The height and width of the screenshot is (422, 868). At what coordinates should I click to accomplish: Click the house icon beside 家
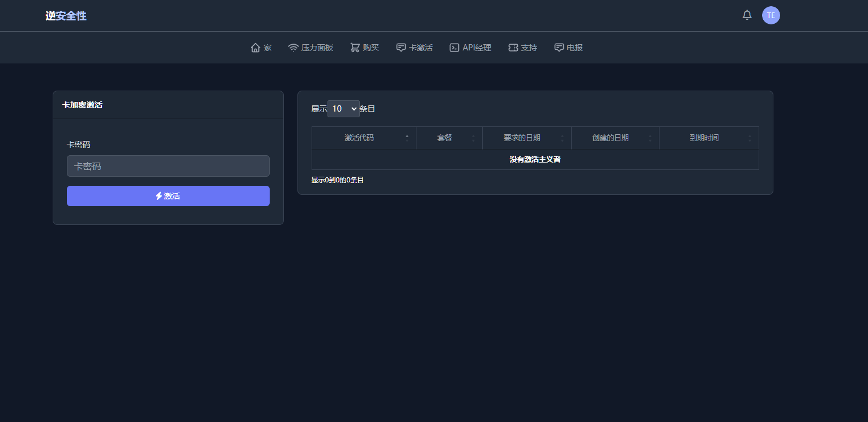click(x=256, y=48)
